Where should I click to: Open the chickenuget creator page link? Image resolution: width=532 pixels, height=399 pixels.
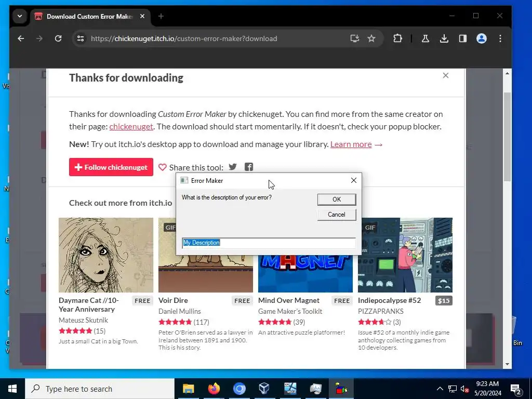131,127
